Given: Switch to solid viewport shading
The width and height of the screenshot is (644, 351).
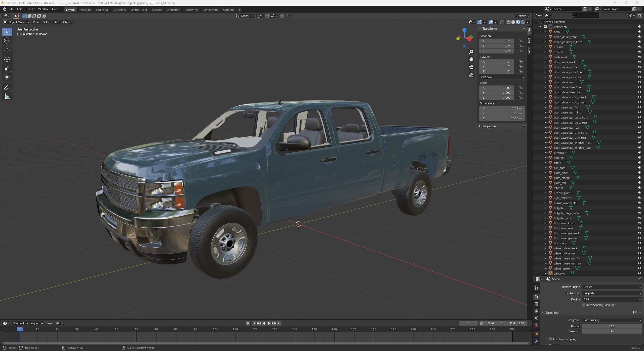Looking at the screenshot, I should point(513,22).
